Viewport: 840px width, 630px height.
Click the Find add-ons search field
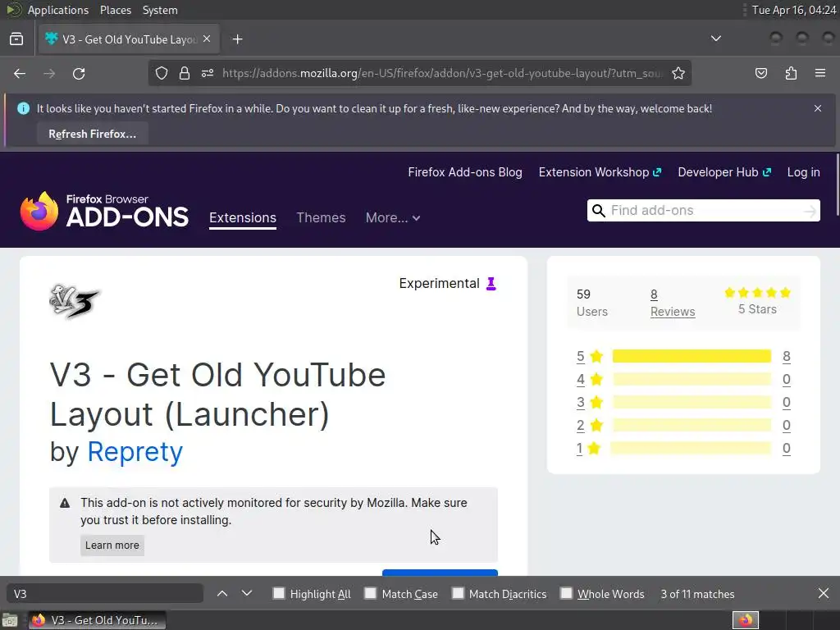[705, 211]
